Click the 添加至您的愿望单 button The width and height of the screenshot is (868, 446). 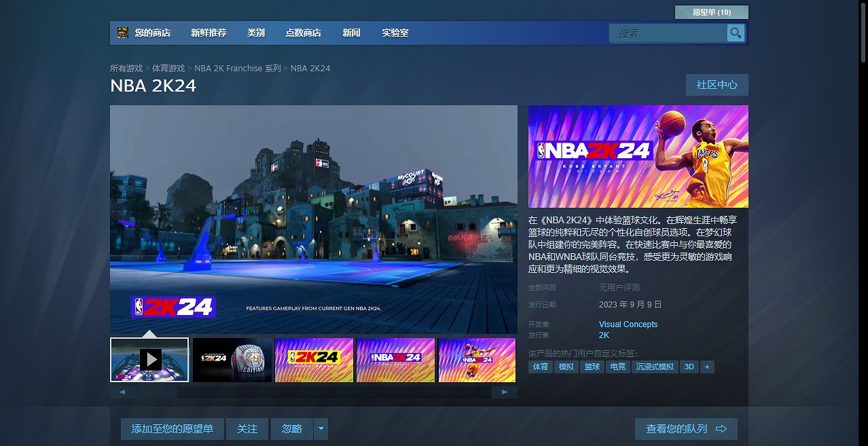pos(172,428)
